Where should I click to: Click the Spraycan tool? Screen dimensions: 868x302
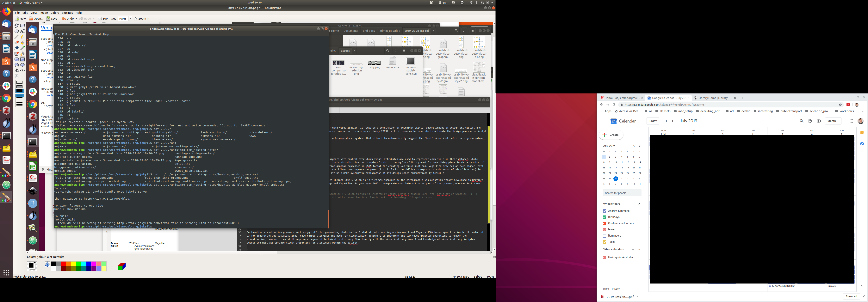23,54
